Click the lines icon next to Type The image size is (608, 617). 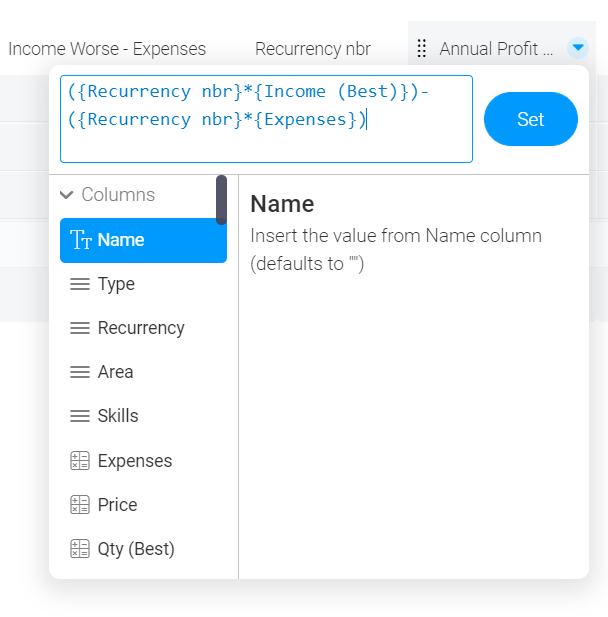tap(80, 284)
